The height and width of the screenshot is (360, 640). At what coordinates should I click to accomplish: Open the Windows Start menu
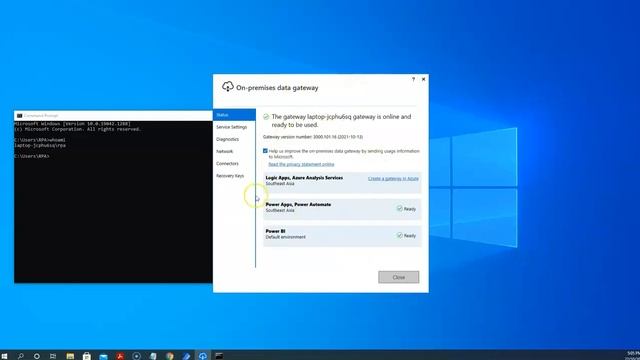[x=4, y=356]
